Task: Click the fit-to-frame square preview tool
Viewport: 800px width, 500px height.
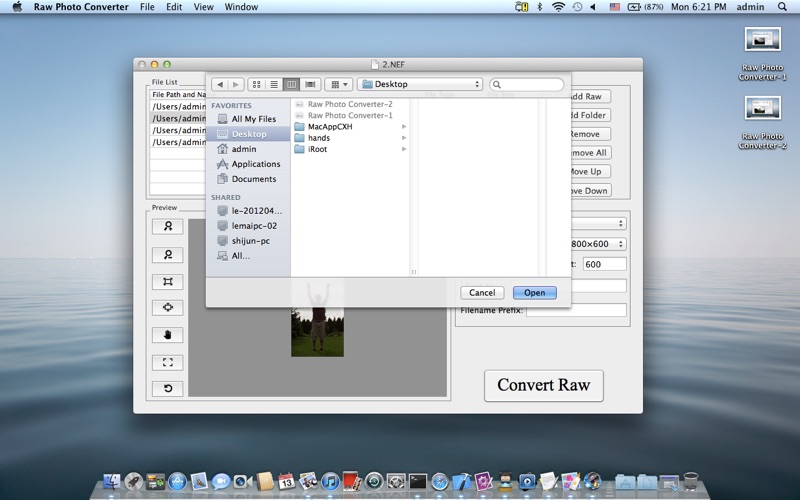Action: coord(167,282)
